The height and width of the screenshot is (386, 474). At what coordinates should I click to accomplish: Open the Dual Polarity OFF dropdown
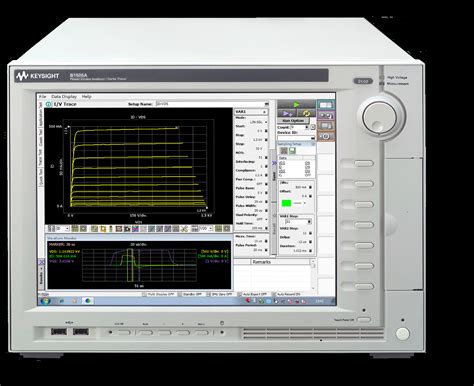[266, 219]
